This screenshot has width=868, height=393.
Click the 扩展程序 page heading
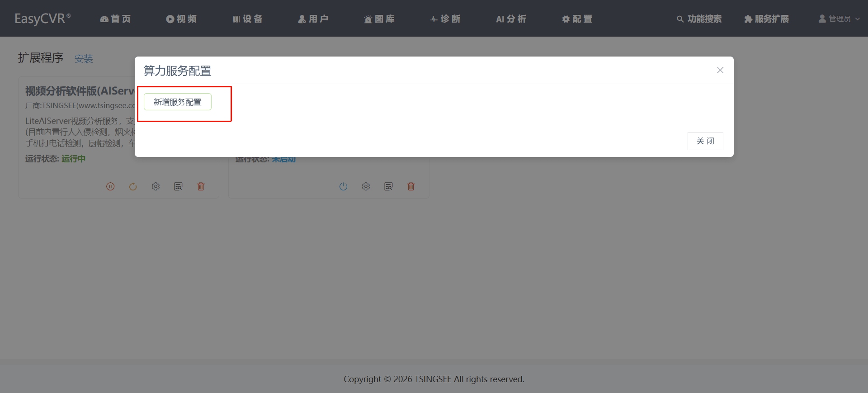41,58
